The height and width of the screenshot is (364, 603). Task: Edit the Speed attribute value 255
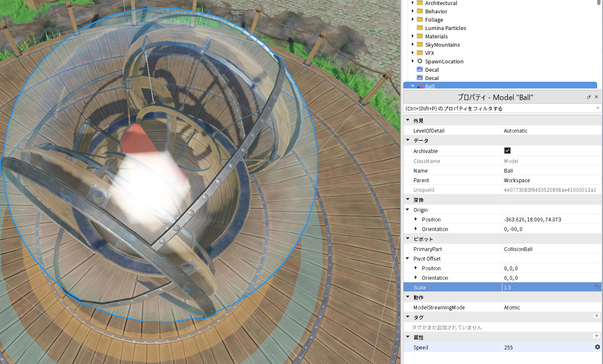(508, 347)
